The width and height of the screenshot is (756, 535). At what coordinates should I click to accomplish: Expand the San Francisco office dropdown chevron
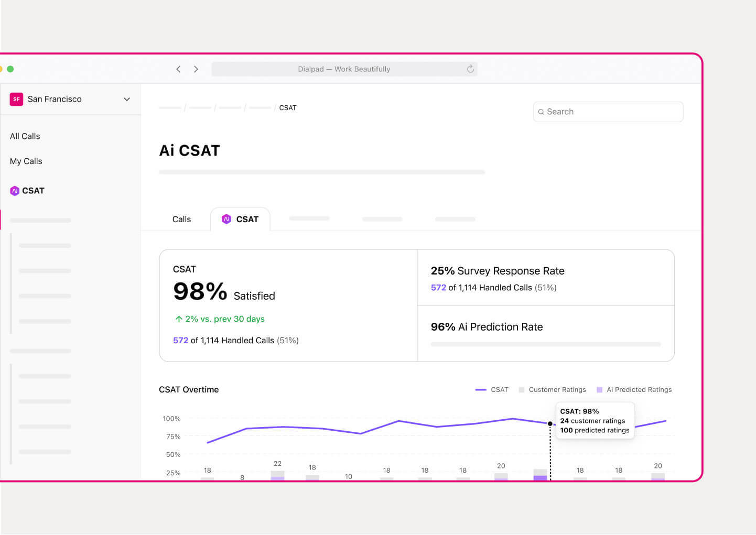pos(127,99)
